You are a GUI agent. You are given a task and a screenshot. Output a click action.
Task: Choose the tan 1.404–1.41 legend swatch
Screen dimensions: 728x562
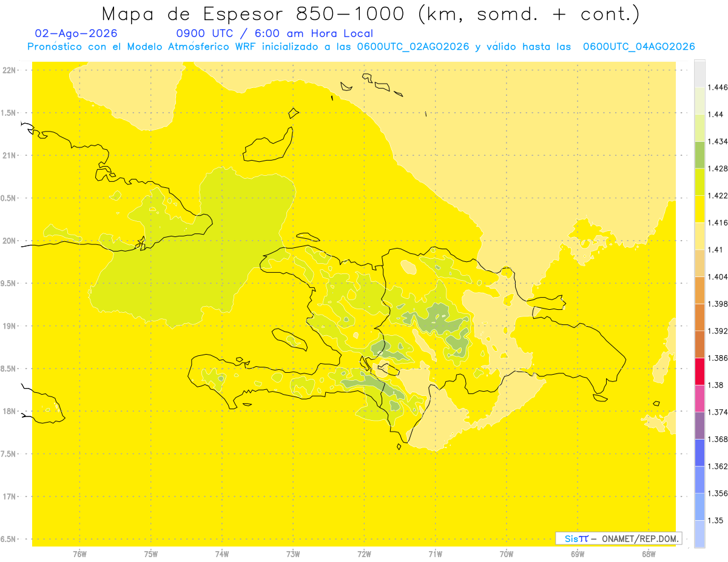(699, 263)
